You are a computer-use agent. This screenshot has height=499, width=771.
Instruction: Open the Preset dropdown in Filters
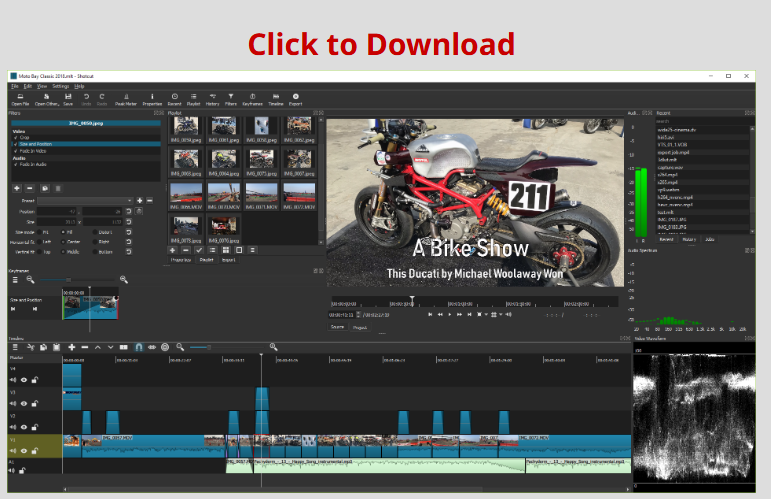(x=85, y=201)
